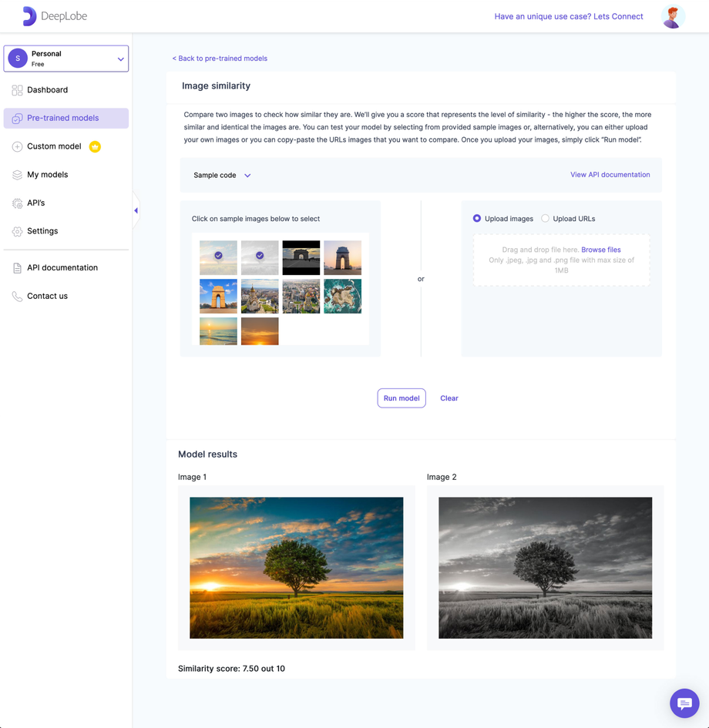Click the Settings cog icon
Viewport: 709px width, 728px height.
pyautogui.click(x=17, y=231)
